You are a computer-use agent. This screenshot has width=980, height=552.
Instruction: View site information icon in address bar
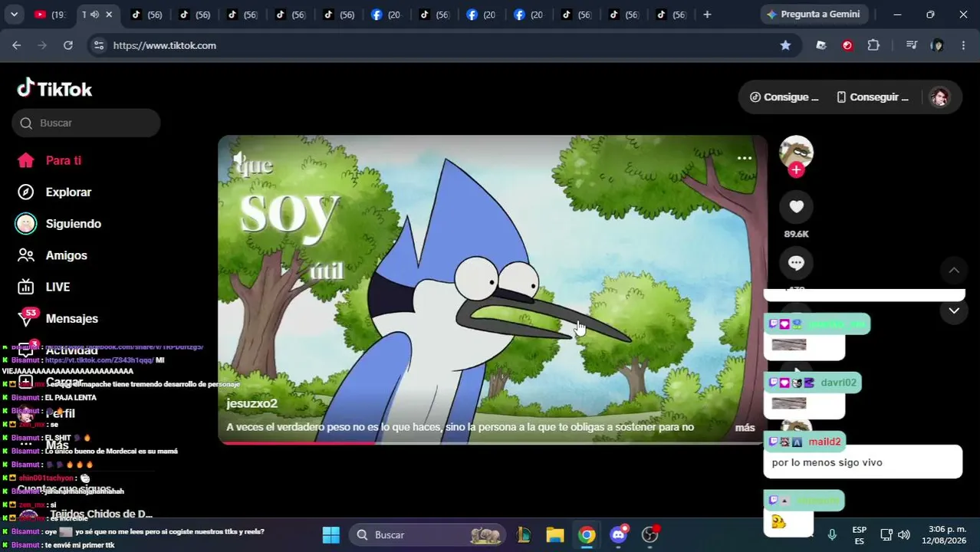click(x=98, y=45)
